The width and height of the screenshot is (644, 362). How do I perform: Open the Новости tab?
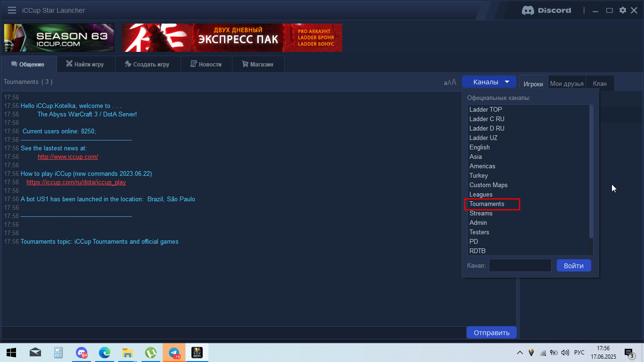click(206, 64)
